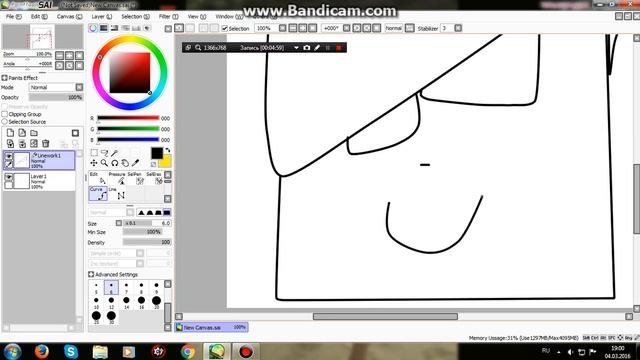Click the canvas horizontal scrollbar
Image resolution: width=640 pixels, height=360 pixels.
point(385,316)
